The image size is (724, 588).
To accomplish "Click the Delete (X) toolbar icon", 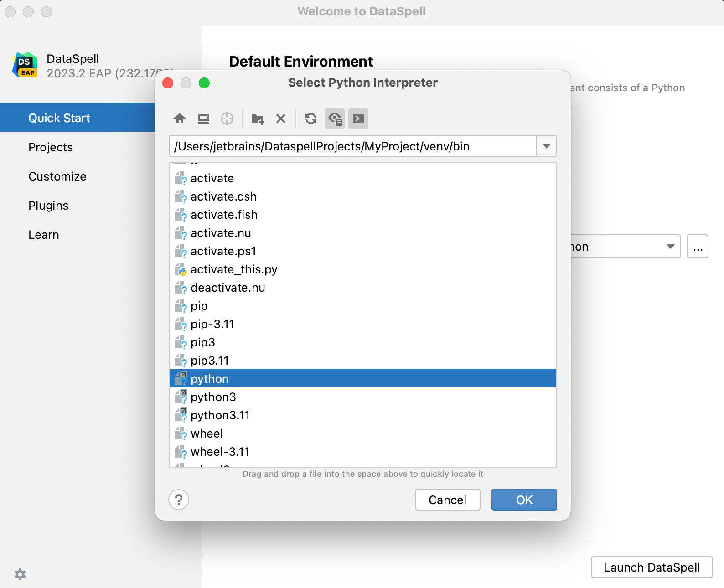I will pos(281,119).
